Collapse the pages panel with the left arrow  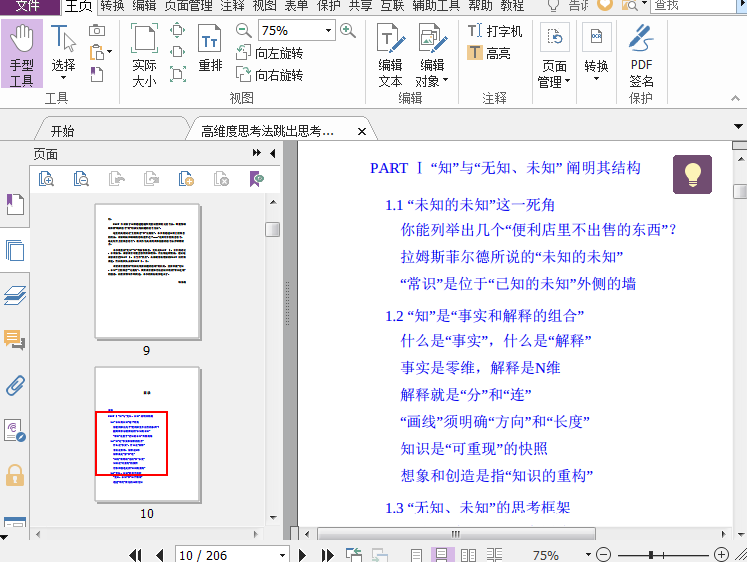pos(273,153)
